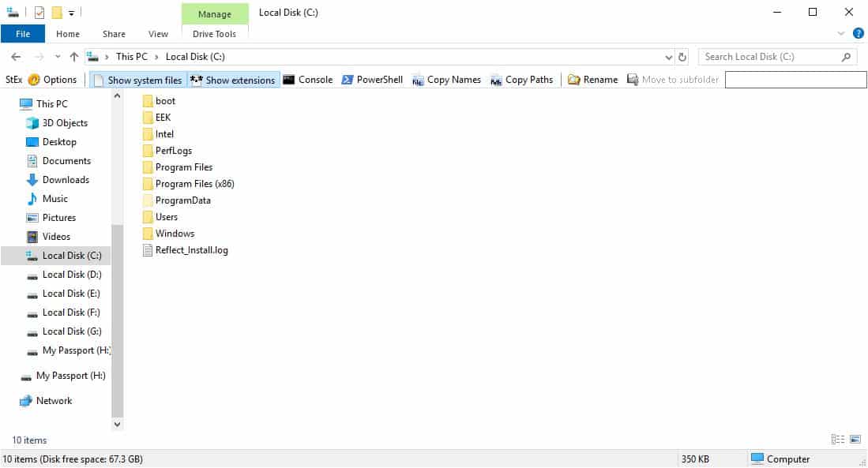868x468 pixels.
Task: Expand the ribbon with the chevron
Action: pyautogui.click(x=840, y=33)
